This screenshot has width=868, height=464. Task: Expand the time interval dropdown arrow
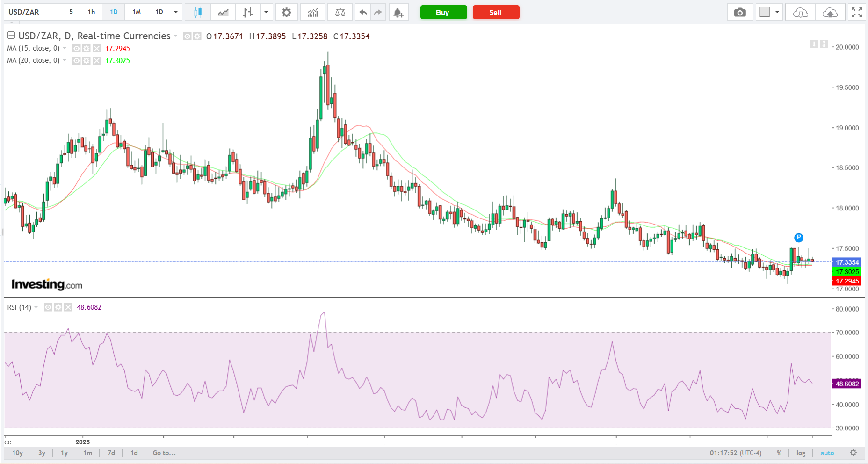coord(176,12)
